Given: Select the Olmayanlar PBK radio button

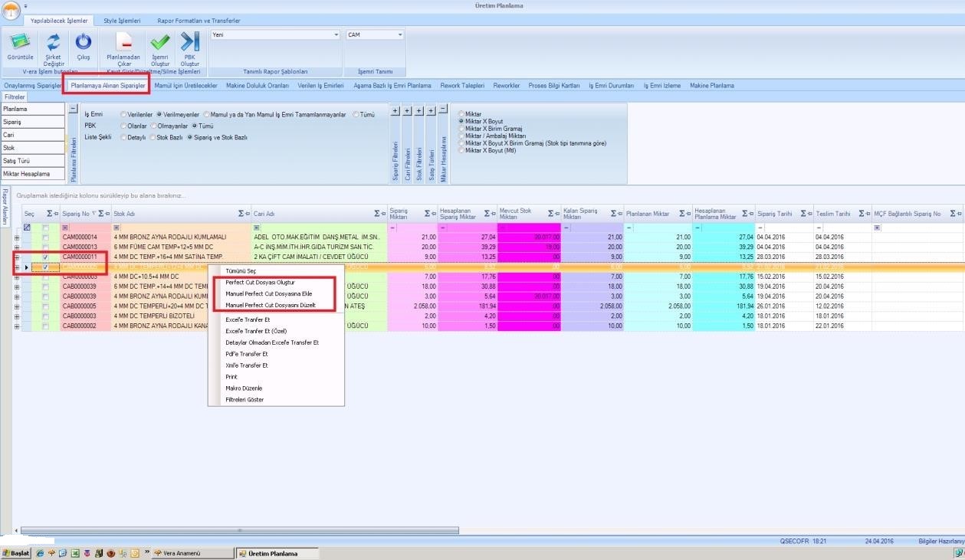Looking at the screenshot, I should coord(154,126).
